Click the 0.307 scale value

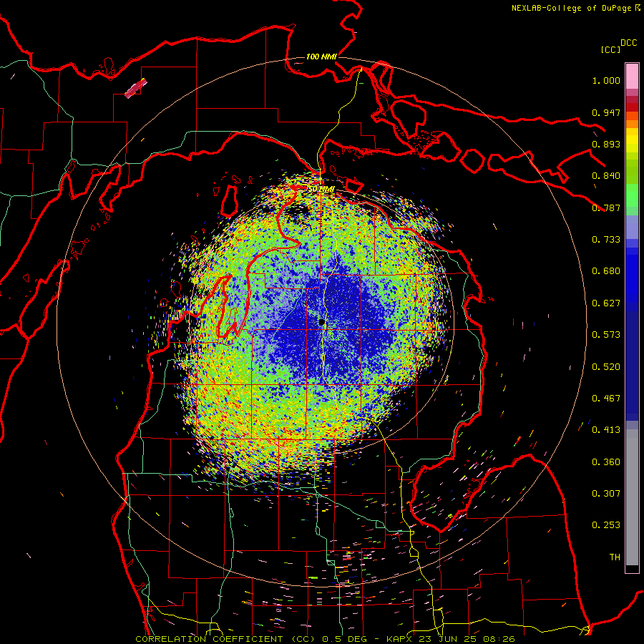tap(606, 494)
